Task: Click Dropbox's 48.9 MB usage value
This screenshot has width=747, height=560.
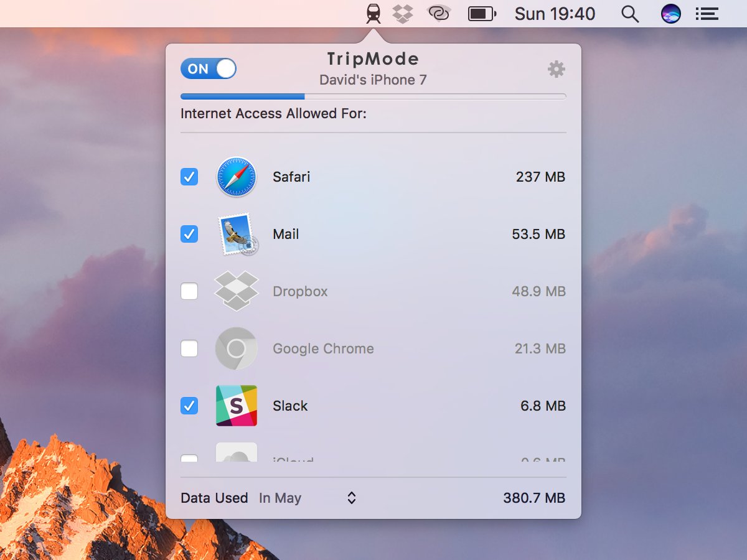Action: [x=538, y=291]
